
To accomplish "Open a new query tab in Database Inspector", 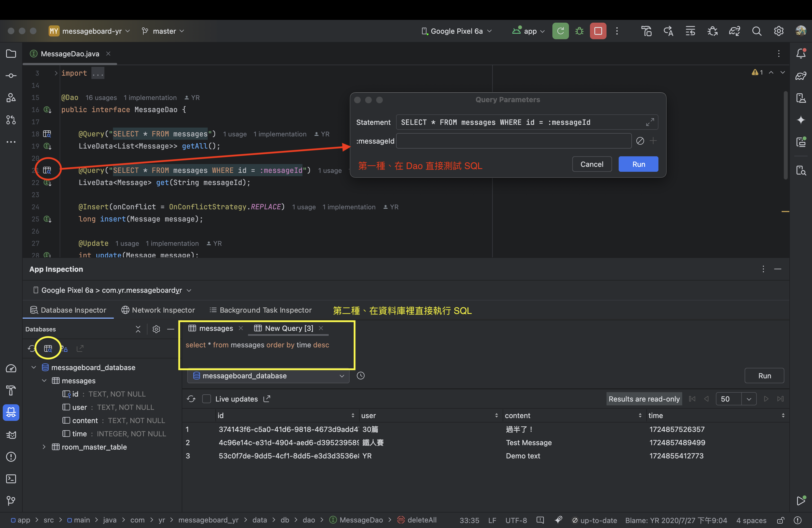I will pos(48,348).
